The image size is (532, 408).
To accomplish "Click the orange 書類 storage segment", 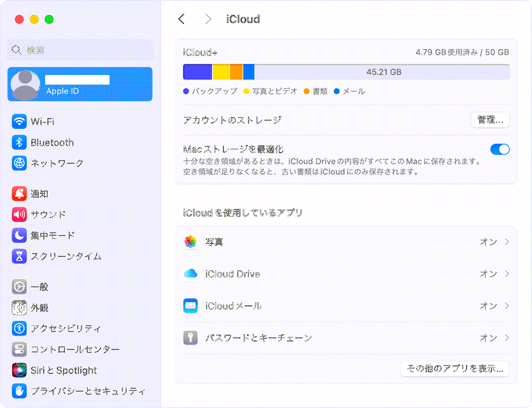I will [x=236, y=72].
